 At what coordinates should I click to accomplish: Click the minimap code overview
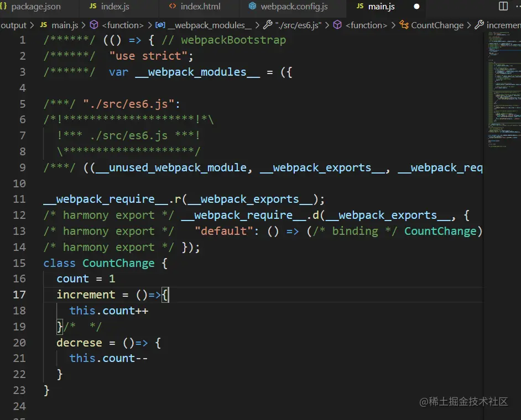click(504, 90)
